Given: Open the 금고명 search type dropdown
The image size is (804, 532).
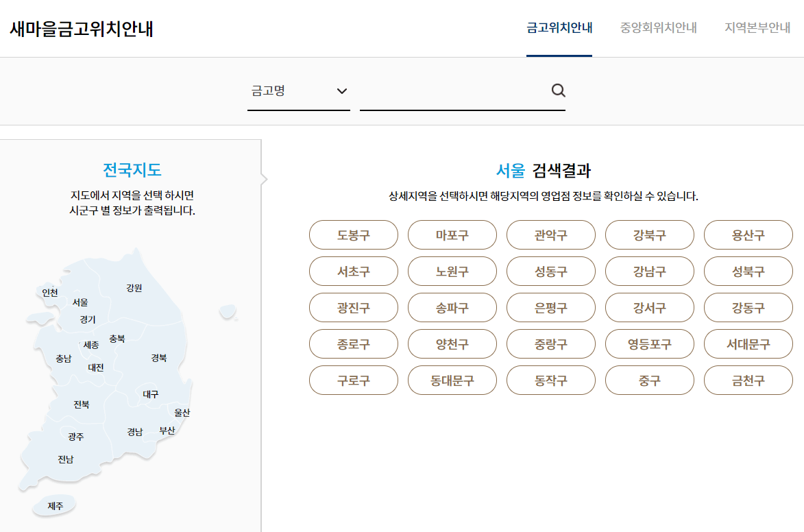Looking at the screenshot, I should [298, 90].
